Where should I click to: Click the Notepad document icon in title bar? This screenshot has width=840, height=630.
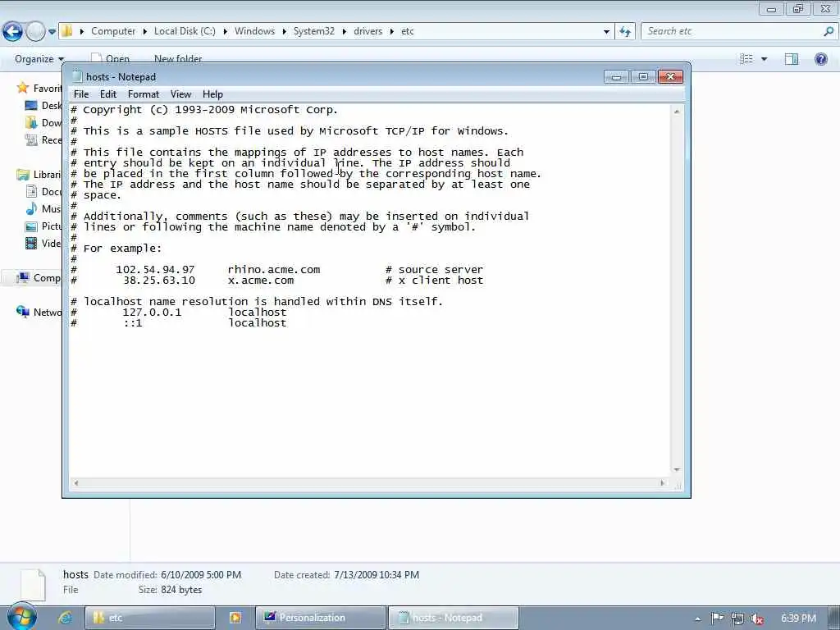pos(78,76)
